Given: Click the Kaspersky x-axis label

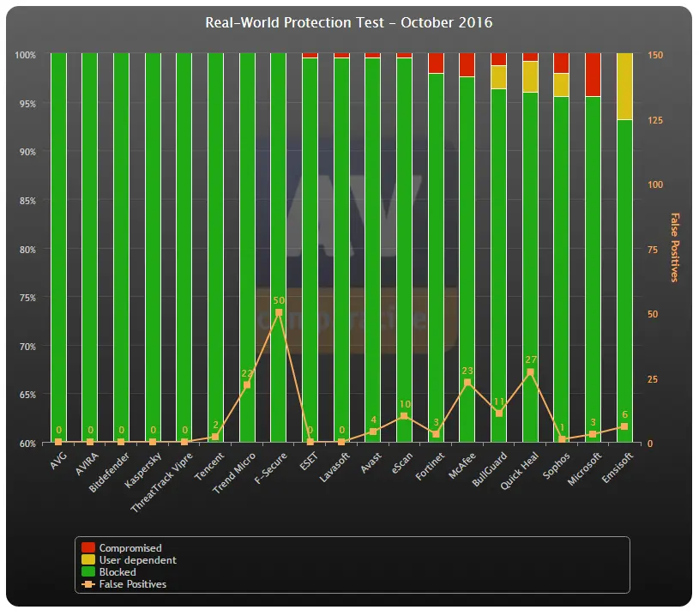Looking at the screenshot, I should tap(142, 469).
